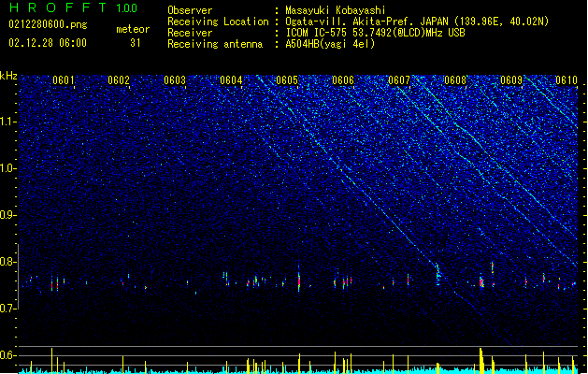Click the 1.1 frequency axis label
This screenshot has height=374, width=588.
tap(8, 122)
